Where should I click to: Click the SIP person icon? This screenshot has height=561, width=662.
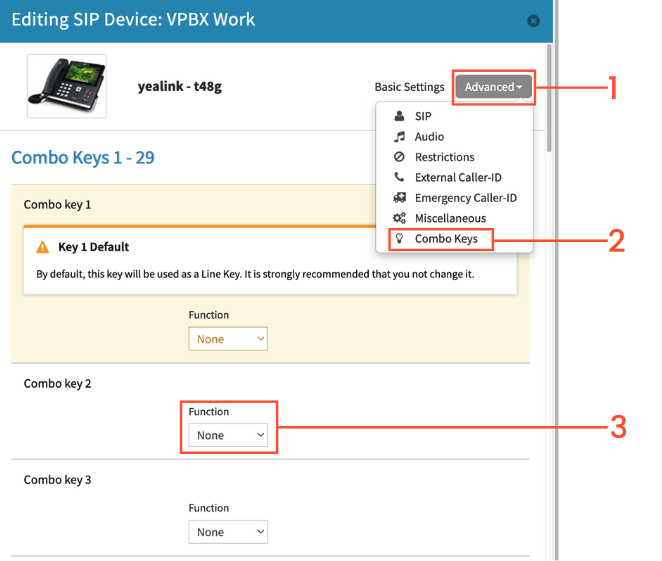tap(399, 116)
